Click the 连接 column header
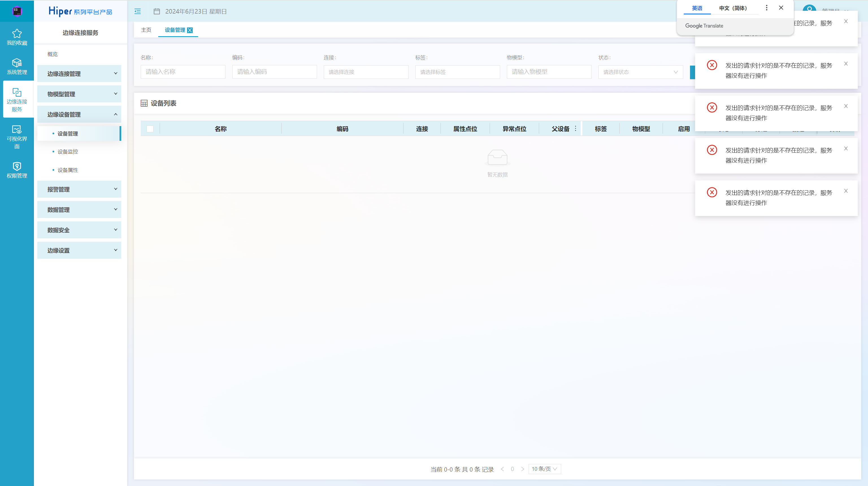868x486 pixels. pos(422,129)
